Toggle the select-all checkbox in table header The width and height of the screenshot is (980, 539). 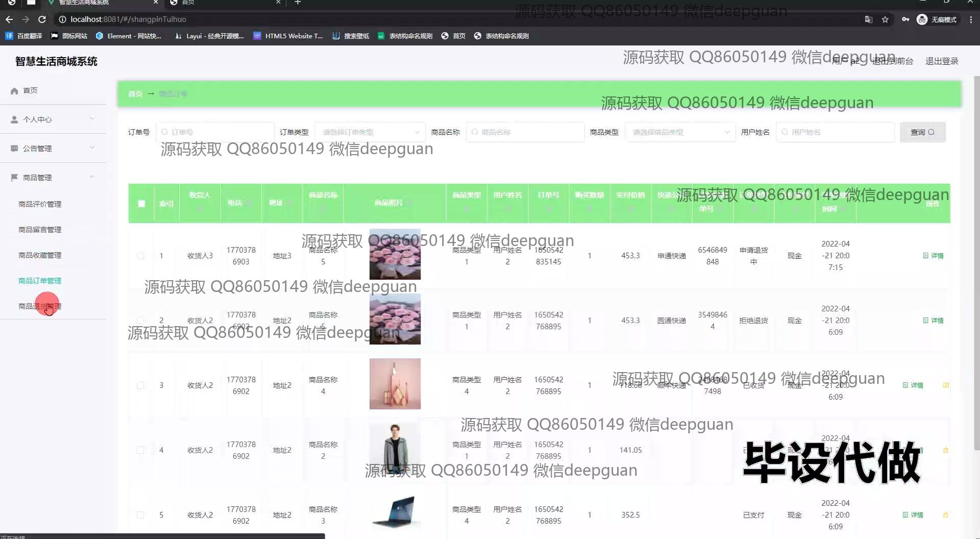click(141, 204)
